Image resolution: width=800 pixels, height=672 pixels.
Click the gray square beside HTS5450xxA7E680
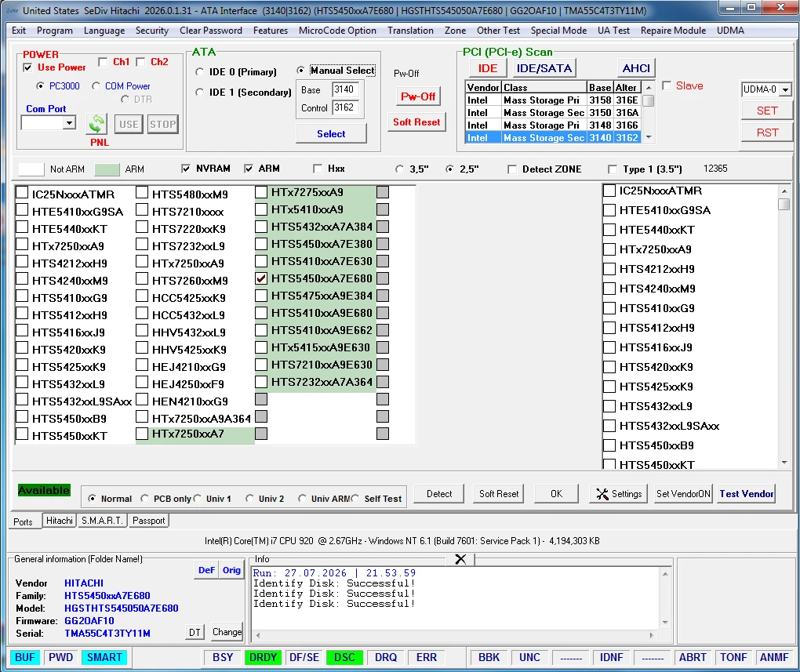[x=382, y=278]
